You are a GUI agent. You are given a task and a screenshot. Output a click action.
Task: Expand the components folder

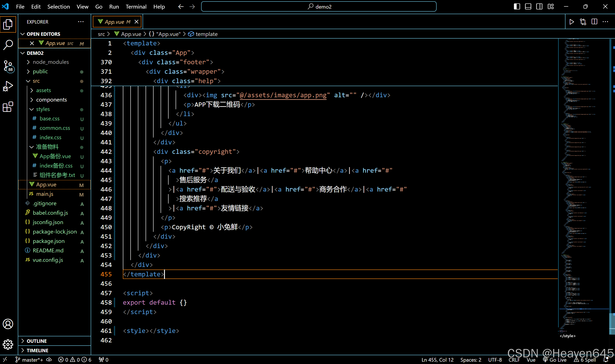54,100
